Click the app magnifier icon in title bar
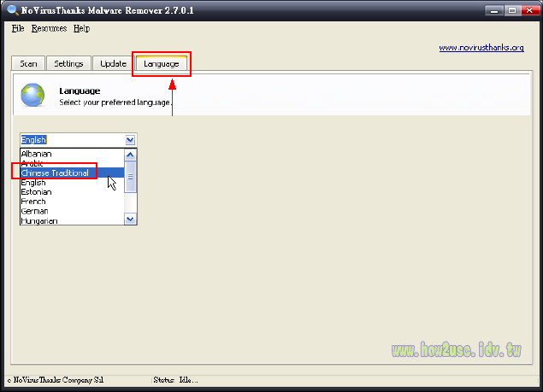Viewport: 543px width, 392px height. (11, 10)
